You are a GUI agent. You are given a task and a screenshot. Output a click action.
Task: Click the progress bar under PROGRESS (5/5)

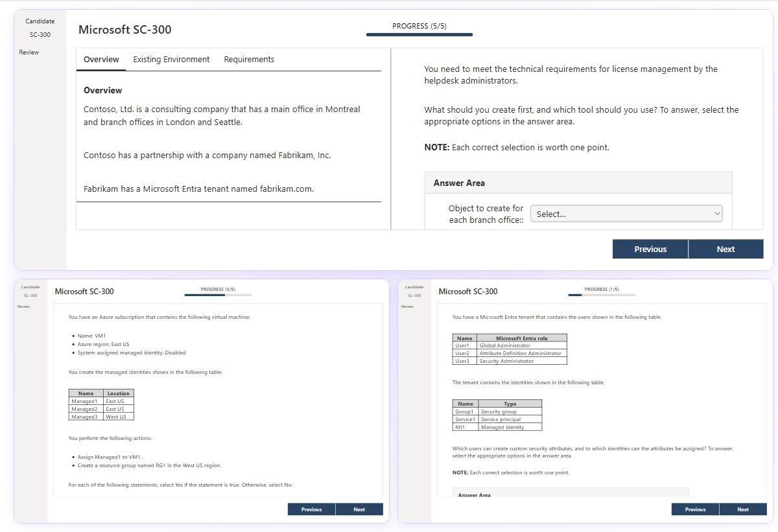point(419,34)
